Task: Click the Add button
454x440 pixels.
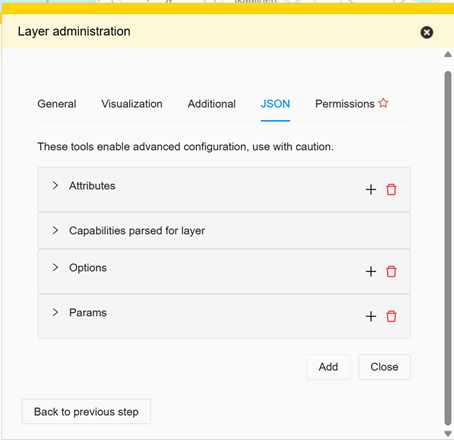Action: pyautogui.click(x=328, y=367)
